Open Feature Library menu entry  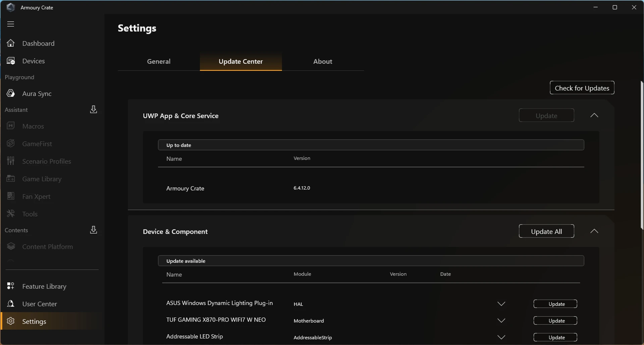pos(44,286)
